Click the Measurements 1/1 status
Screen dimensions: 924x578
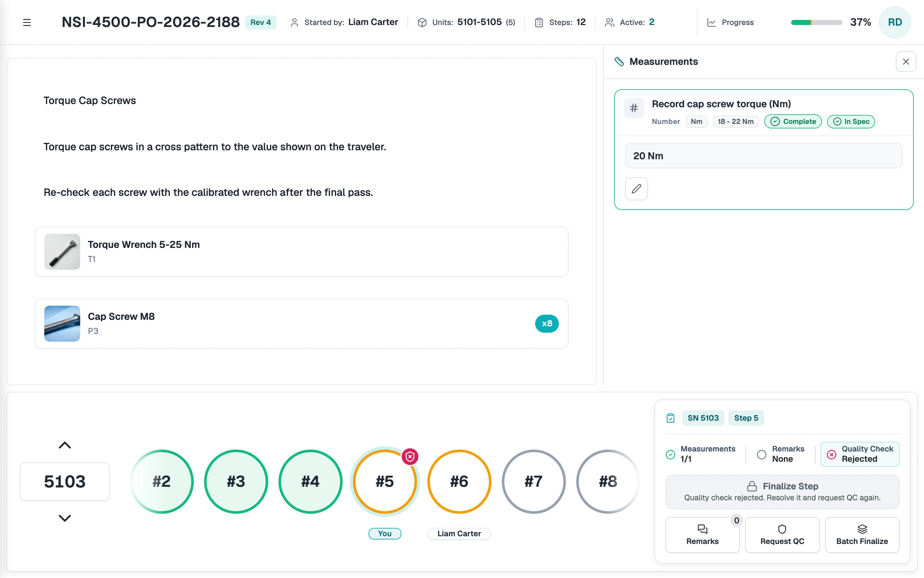tap(701, 454)
